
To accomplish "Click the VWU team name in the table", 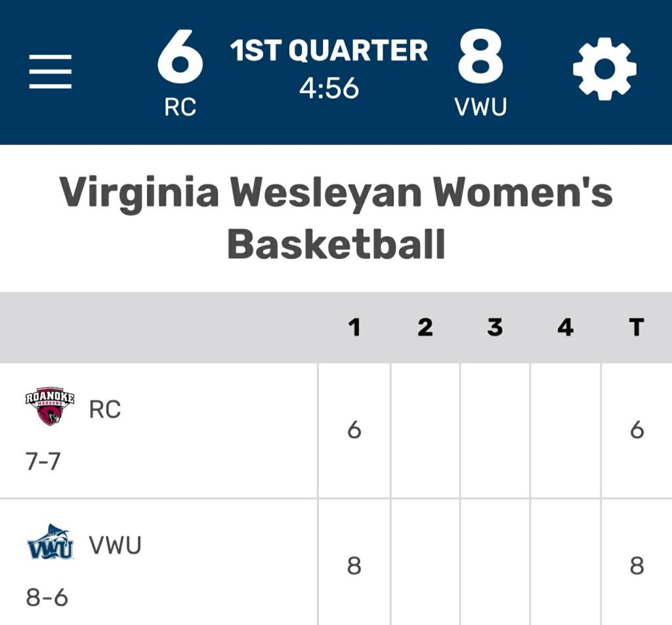I will (115, 546).
